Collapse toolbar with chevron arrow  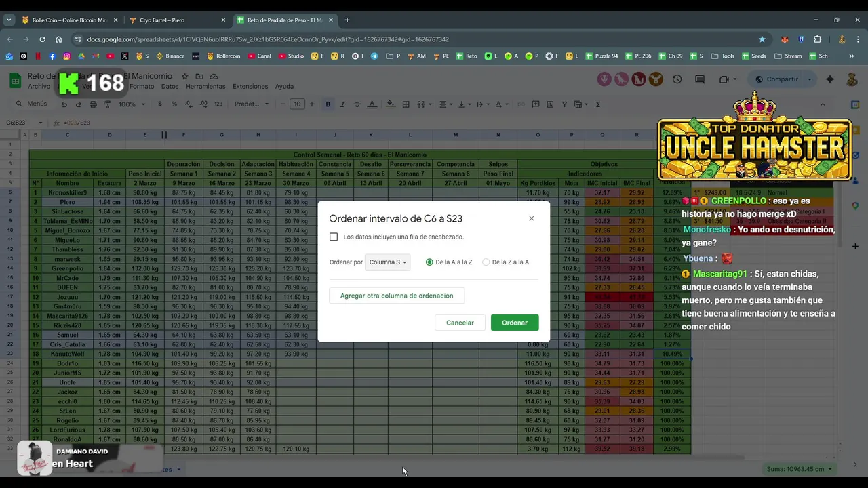[823, 104]
